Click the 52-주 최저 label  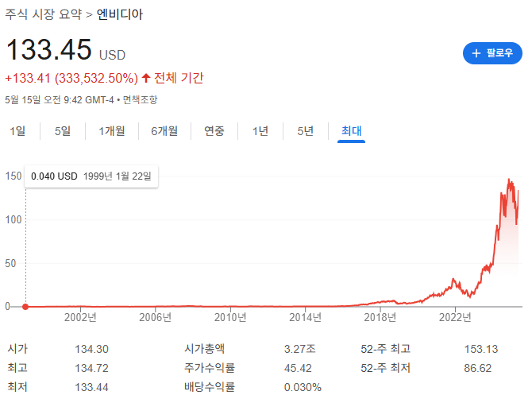(x=385, y=367)
